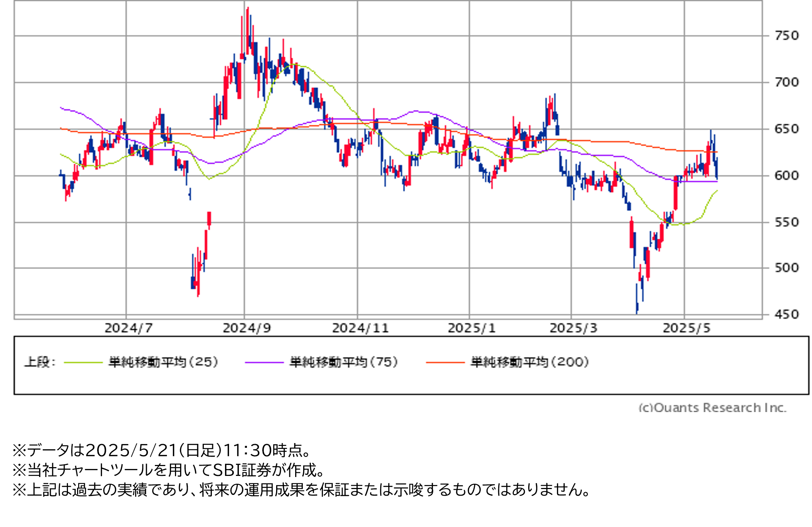Click the 2025/1 date axis label
This screenshot has height=527, width=812.
(x=472, y=328)
